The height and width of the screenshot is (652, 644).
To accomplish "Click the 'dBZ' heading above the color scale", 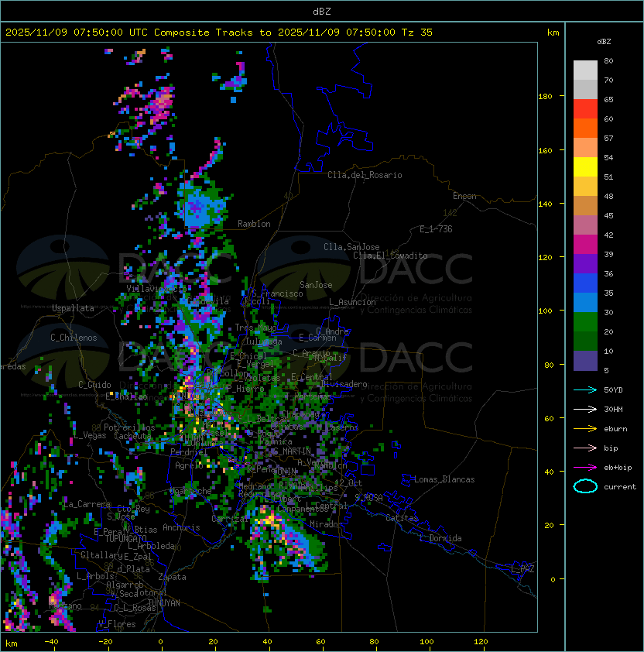I will [604, 42].
